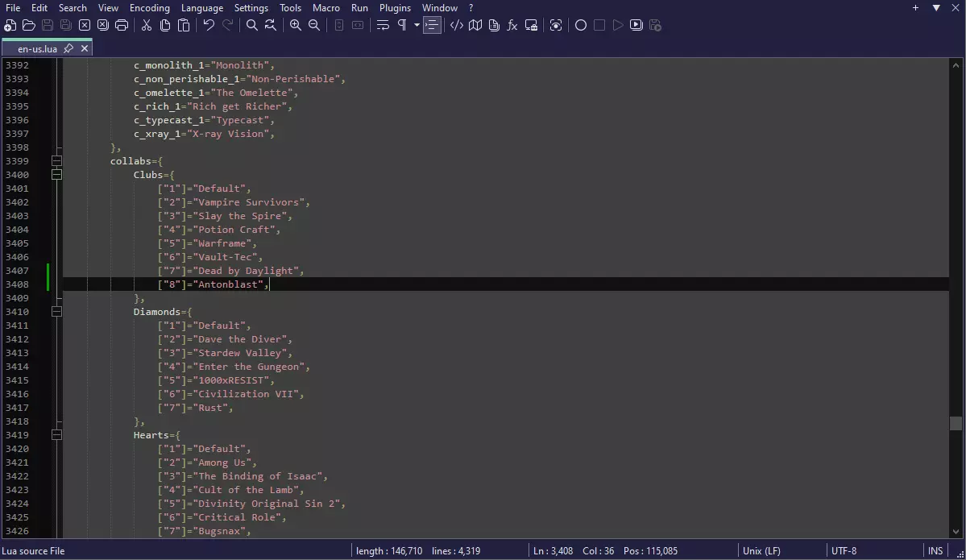This screenshot has width=966, height=560.
Task: Paste clipboard with the Paste icon
Action: (x=184, y=25)
